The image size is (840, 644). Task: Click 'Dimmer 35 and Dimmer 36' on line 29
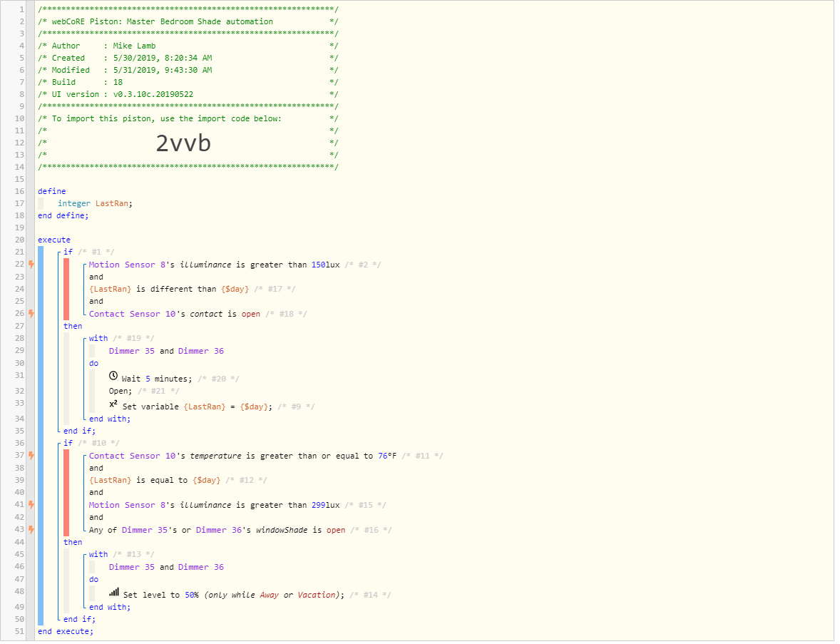(167, 352)
